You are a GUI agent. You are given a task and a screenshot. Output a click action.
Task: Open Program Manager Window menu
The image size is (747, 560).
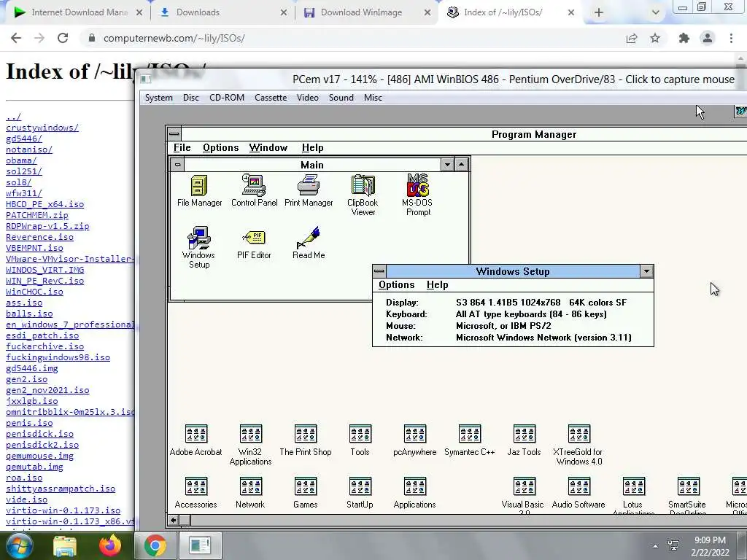point(268,147)
